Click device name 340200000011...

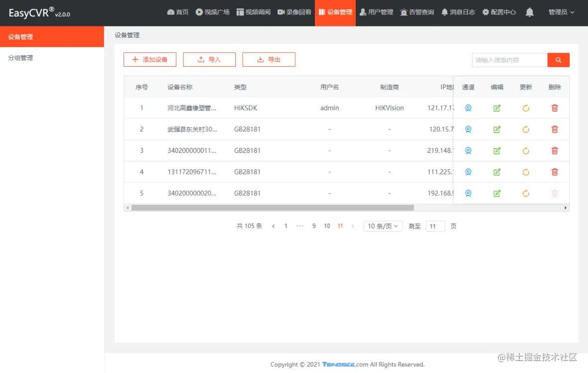click(x=192, y=151)
